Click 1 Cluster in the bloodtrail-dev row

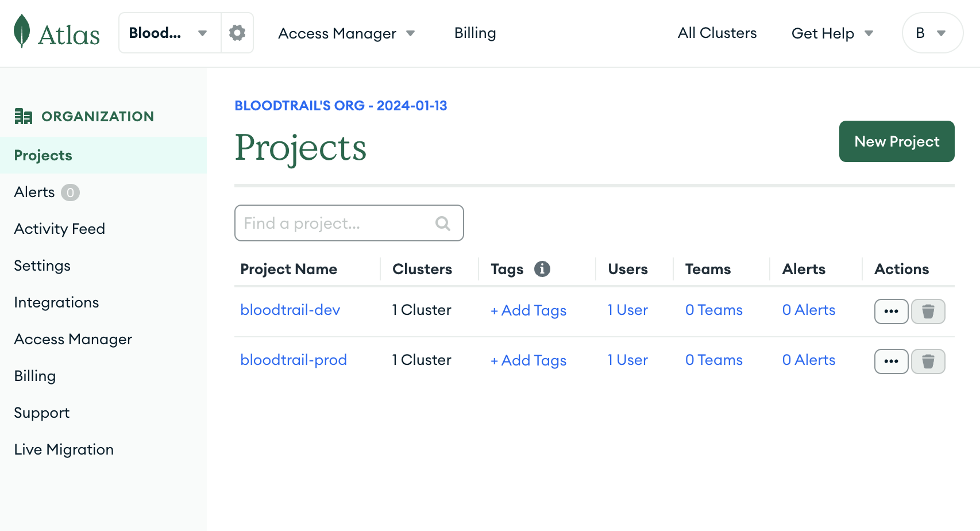[422, 310]
